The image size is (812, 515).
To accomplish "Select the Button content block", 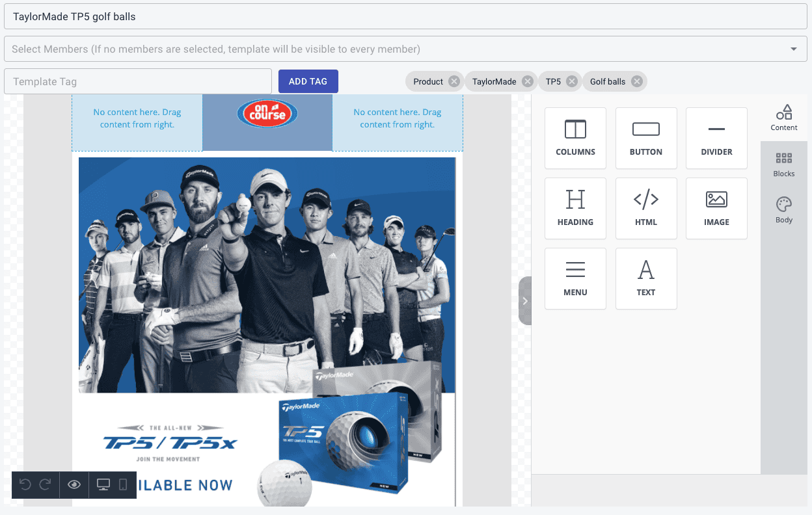I will click(646, 138).
